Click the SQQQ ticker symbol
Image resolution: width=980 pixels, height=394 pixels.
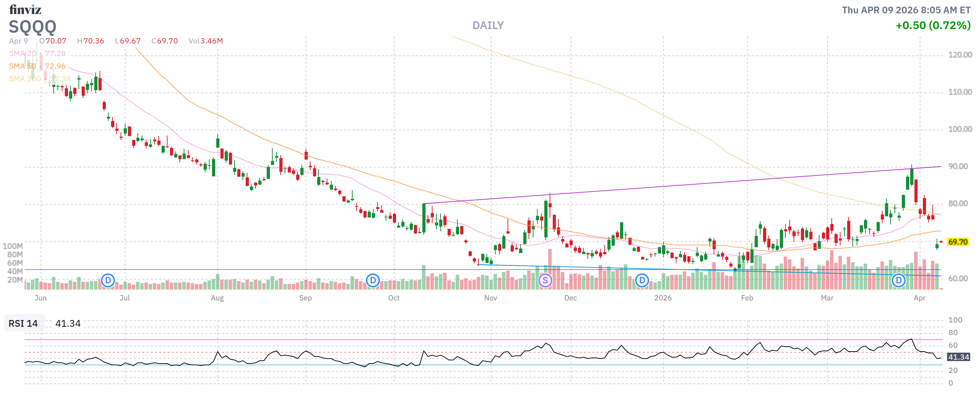pyautogui.click(x=33, y=27)
